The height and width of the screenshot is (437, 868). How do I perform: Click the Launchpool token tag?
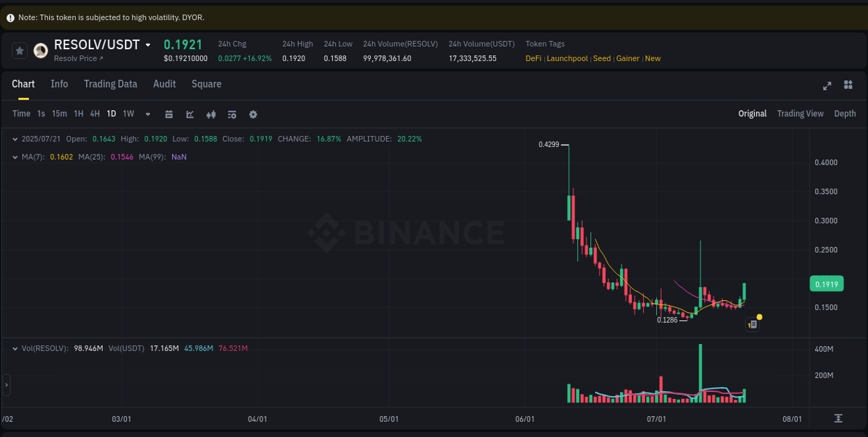567,58
